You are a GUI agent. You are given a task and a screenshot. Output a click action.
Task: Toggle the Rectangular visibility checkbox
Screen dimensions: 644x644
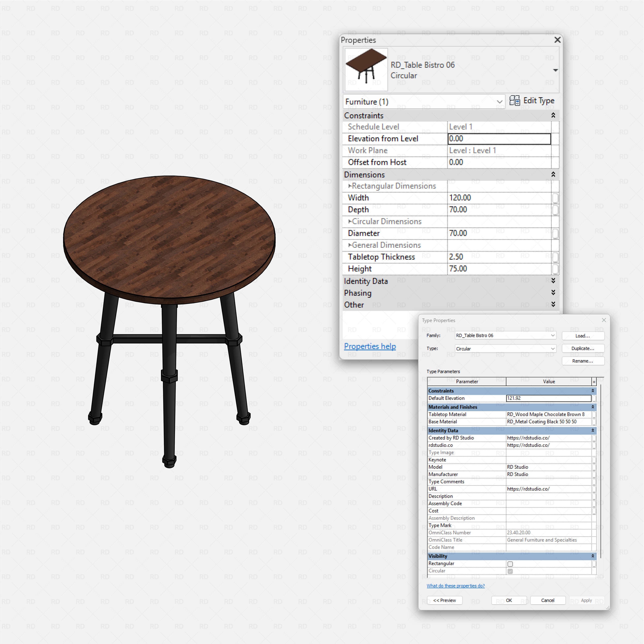click(510, 564)
